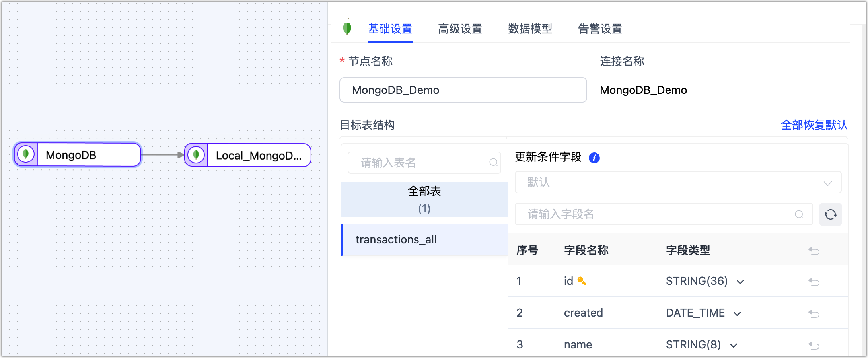This screenshot has height=358, width=868.
Task: Click the magnifier icon in field name search
Action: (800, 214)
